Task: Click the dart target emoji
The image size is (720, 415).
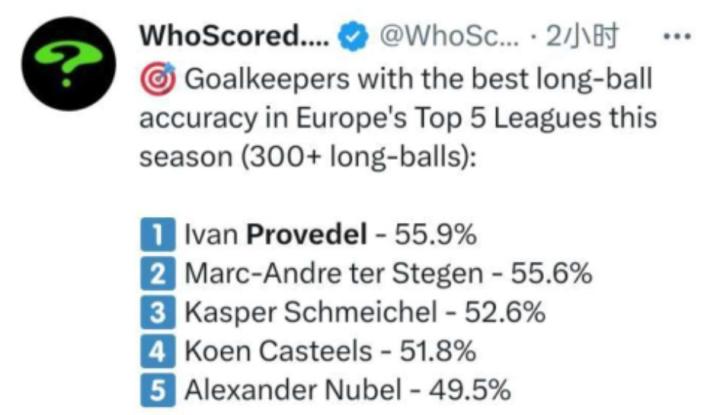Action: click(158, 78)
